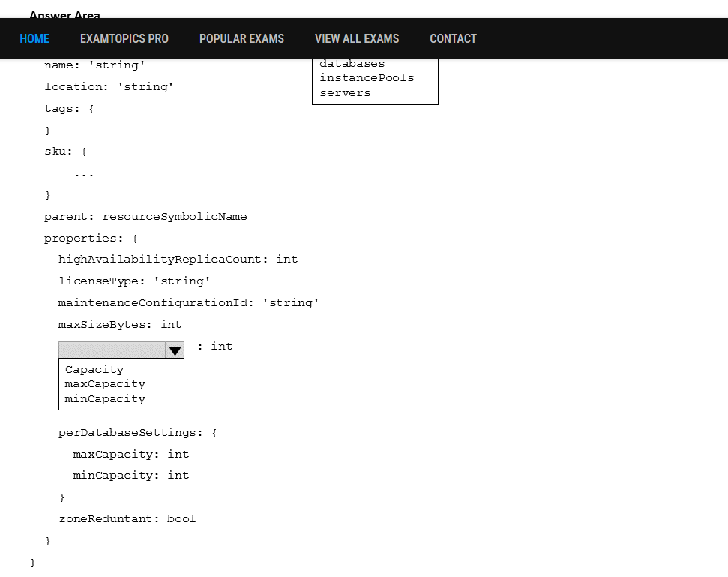Click 'highAvailabilityReplicaCount: int' line

tap(178, 260)
